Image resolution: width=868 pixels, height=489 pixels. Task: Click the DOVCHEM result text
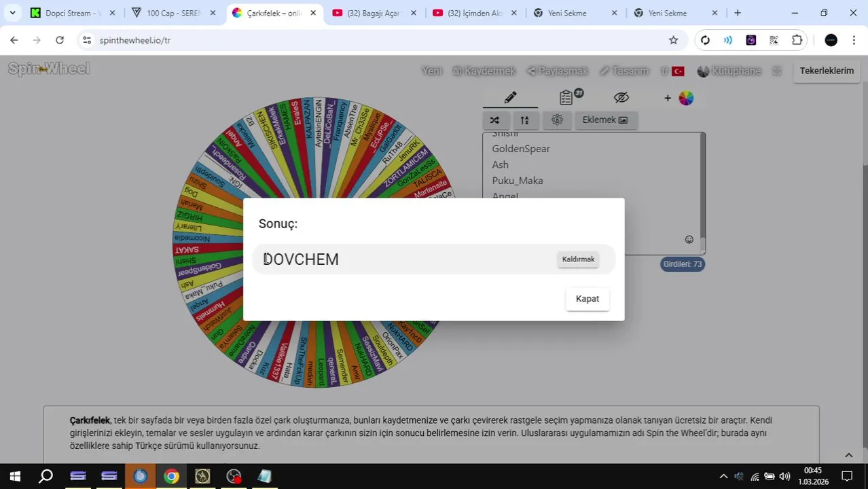coord(301,259)
